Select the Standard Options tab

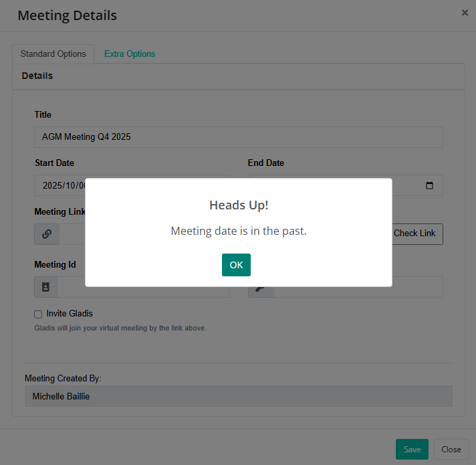[53, 54]
